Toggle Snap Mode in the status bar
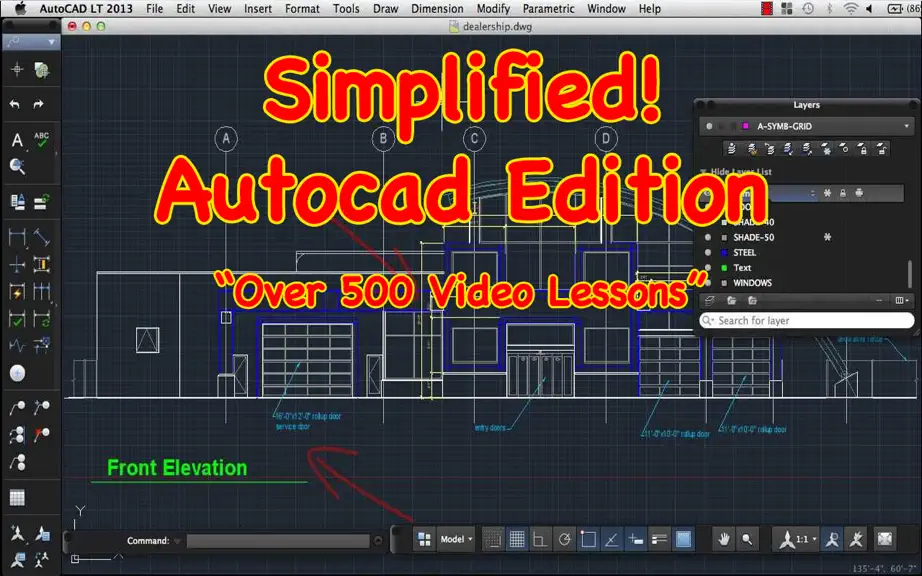The width and height of the screenshot is (922, 576). 493,539
